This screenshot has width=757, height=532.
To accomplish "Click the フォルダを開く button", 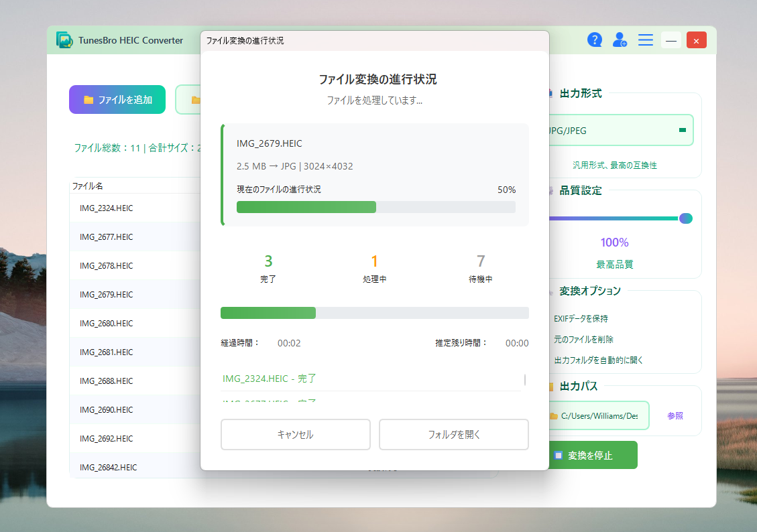I will (x=453, y=435).
